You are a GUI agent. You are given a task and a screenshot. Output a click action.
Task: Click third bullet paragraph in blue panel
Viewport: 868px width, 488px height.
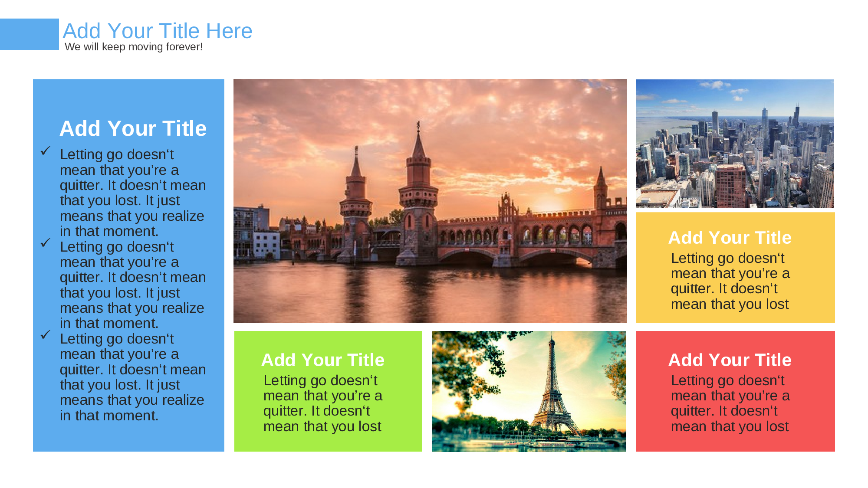pos(132,377)
